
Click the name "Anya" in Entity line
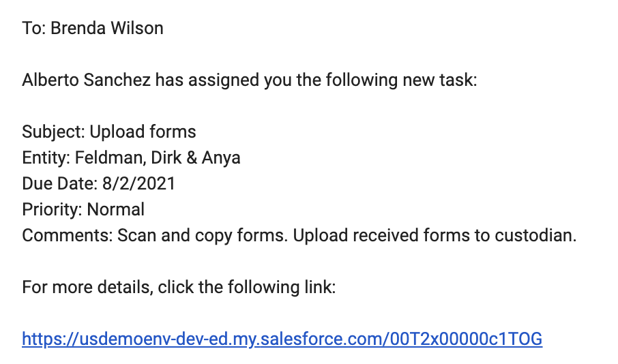click(221, 158)
